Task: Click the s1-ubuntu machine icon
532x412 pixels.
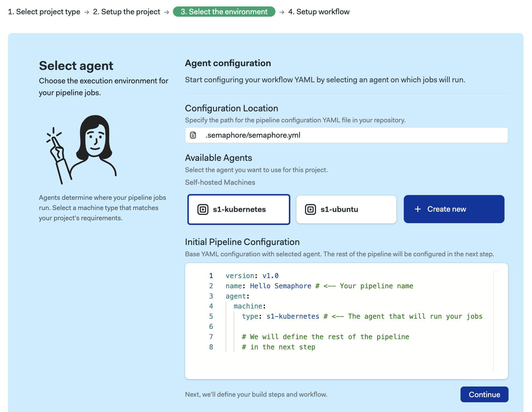Action: point(310,209)
